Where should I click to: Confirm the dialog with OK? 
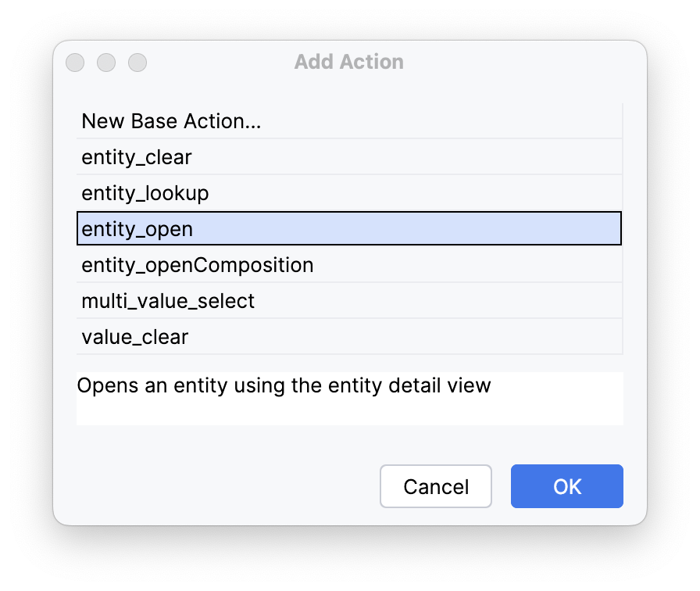[566, 486]
